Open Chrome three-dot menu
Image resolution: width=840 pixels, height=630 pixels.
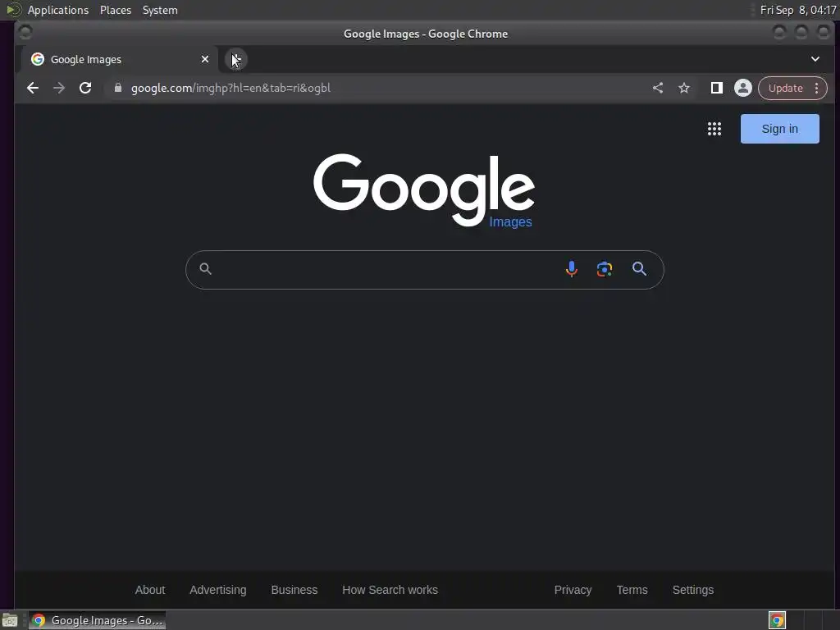point(816,88)
